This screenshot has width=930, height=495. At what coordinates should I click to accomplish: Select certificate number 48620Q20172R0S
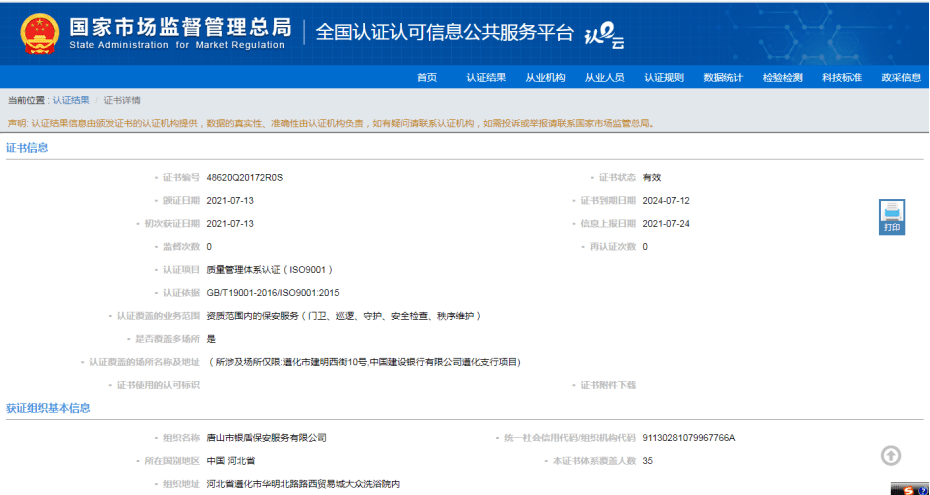[x=245, y=177]
